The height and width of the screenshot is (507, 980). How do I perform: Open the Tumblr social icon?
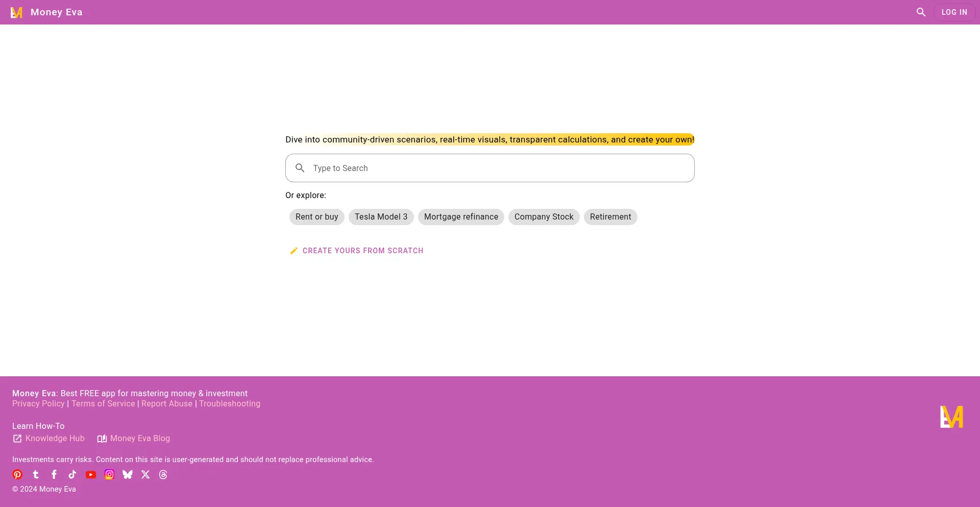36,474
